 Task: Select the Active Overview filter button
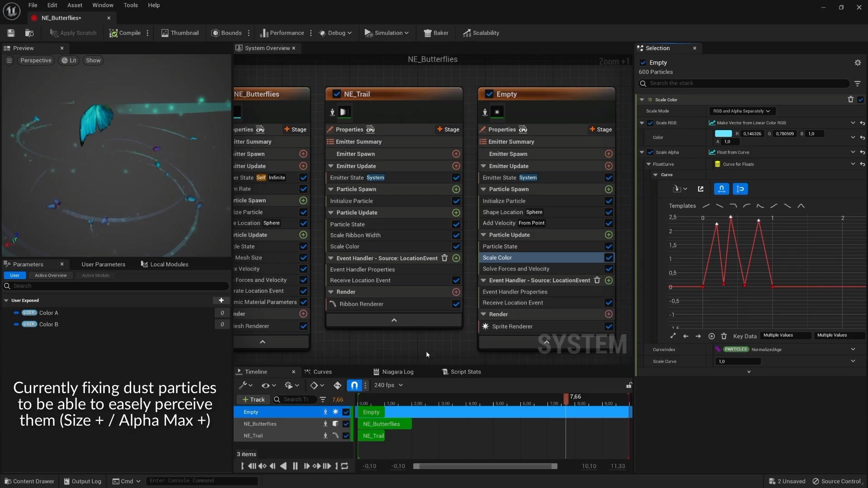(51, 275)
